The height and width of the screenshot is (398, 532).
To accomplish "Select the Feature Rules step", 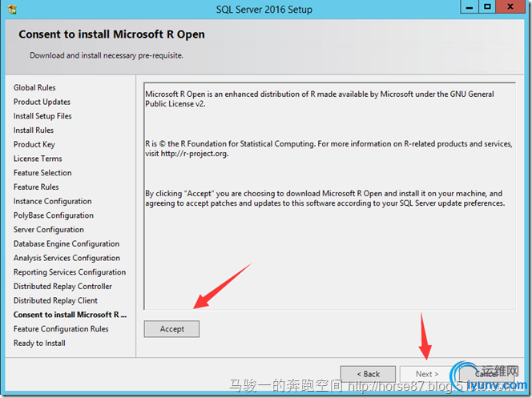I will click(x=36, y=187).
